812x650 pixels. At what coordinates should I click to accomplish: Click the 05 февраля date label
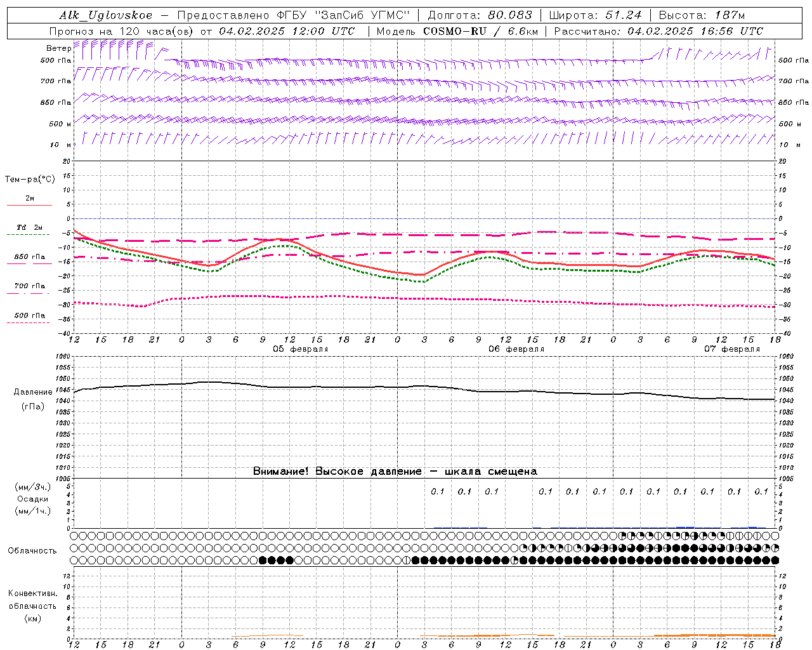tap(301, 349)
